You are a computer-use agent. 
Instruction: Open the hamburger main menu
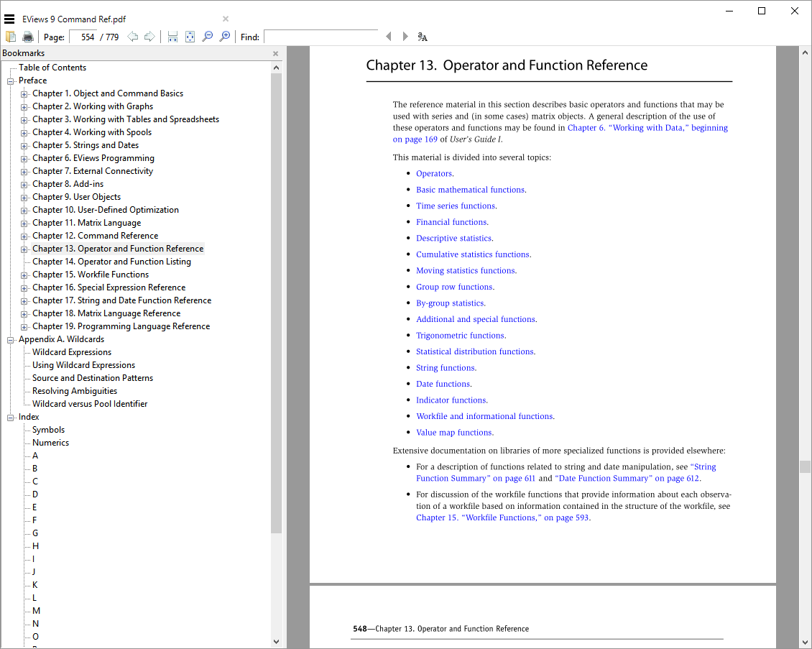pos(9,19)
